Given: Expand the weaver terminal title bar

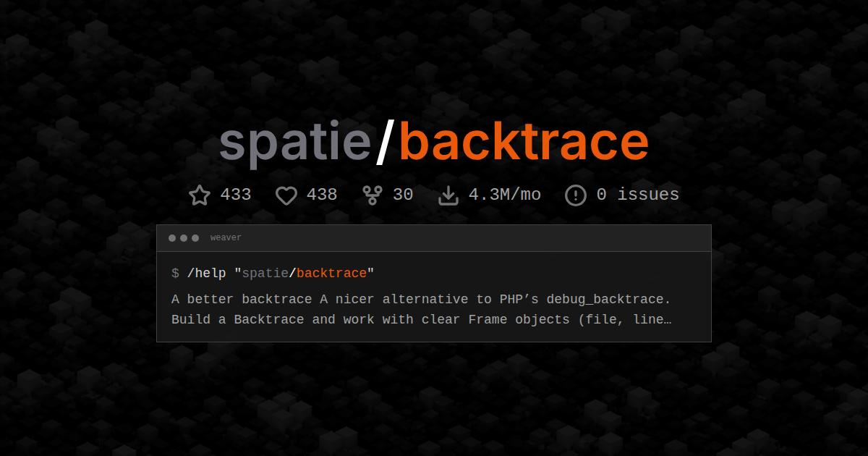Looking at the screenshot, I should [x=434, y=237].
